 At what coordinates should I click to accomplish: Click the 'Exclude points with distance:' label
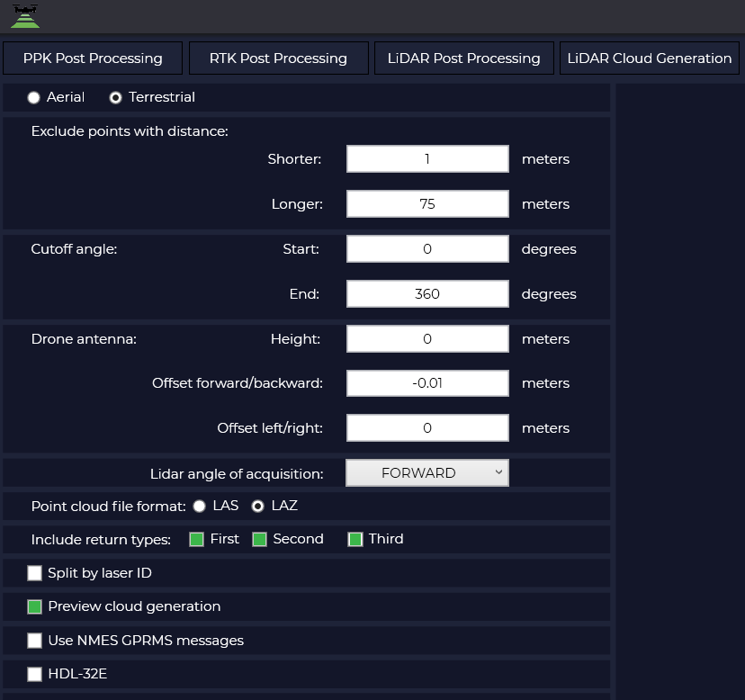click(130, 131)
